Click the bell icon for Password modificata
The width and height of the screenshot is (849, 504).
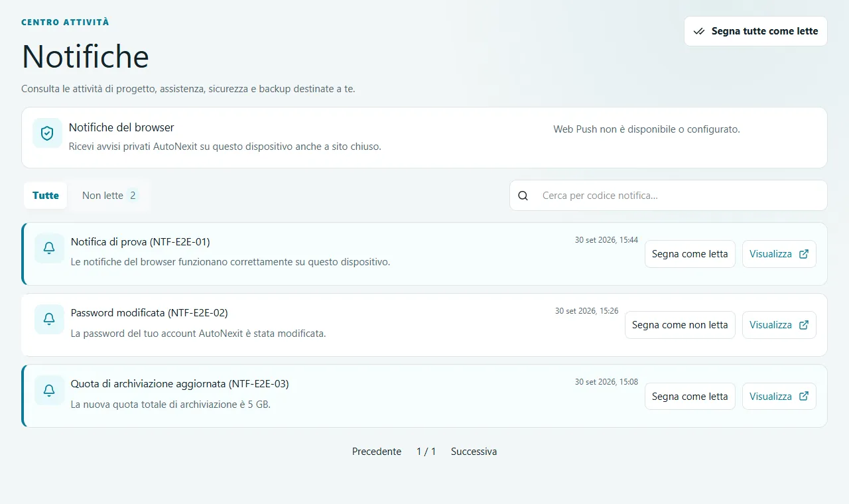(x=49, y=319)
